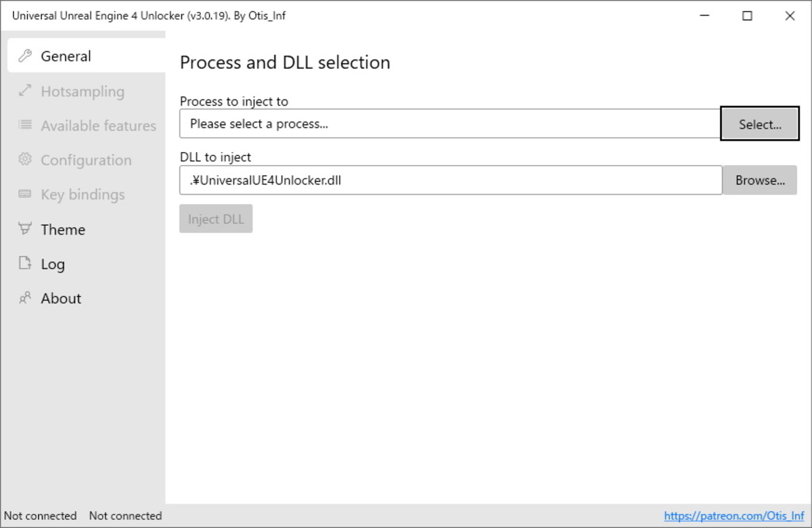
Task: Click the diagonal arrow Hotsampling icon
Action: pos(26,91)
